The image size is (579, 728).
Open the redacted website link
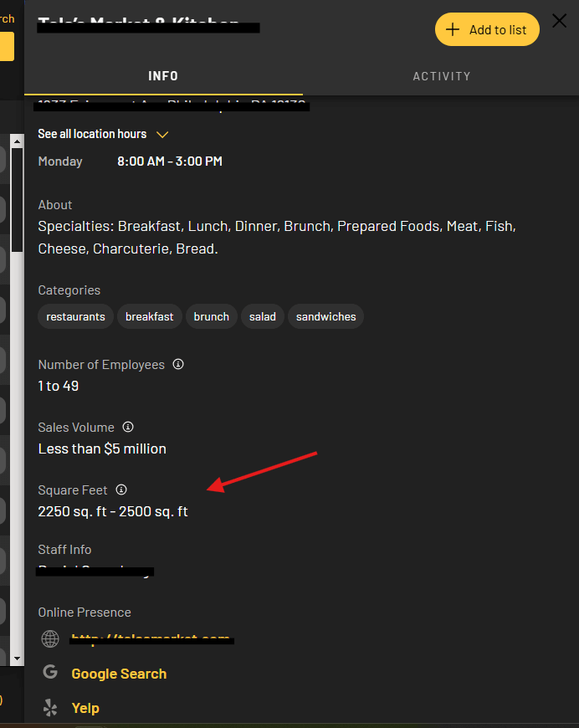coord(151,639)
